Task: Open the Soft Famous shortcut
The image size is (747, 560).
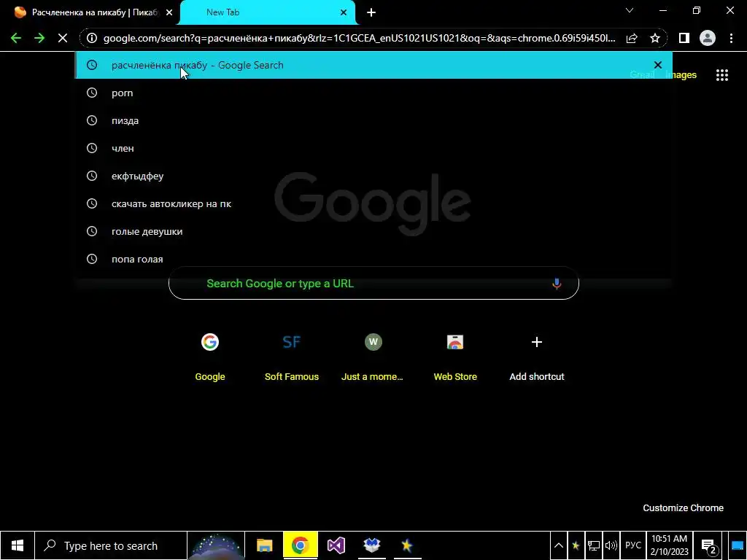Action: click(292, 356)
